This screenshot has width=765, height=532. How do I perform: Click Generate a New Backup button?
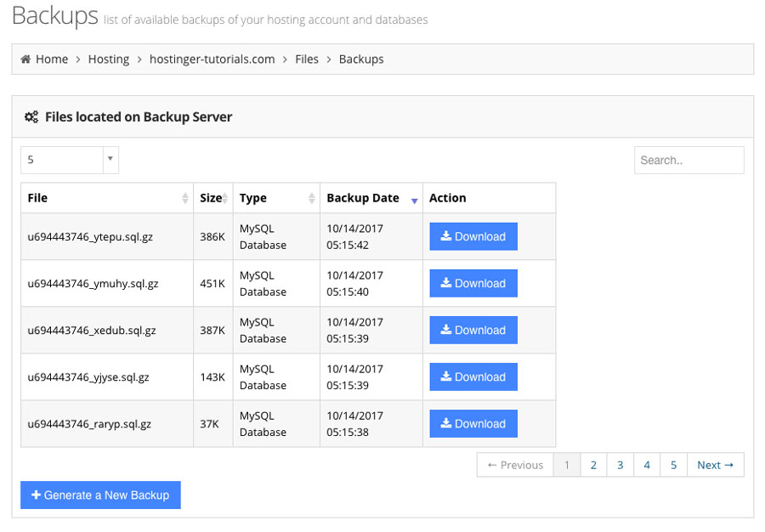[x=100, y=495]
